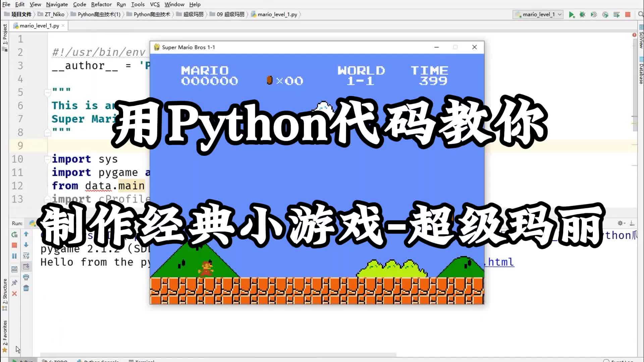The height and width of the screenshot is (362, 644).
Task: Toggle code folding arrow at line 5
Action: tap(47, 92)
